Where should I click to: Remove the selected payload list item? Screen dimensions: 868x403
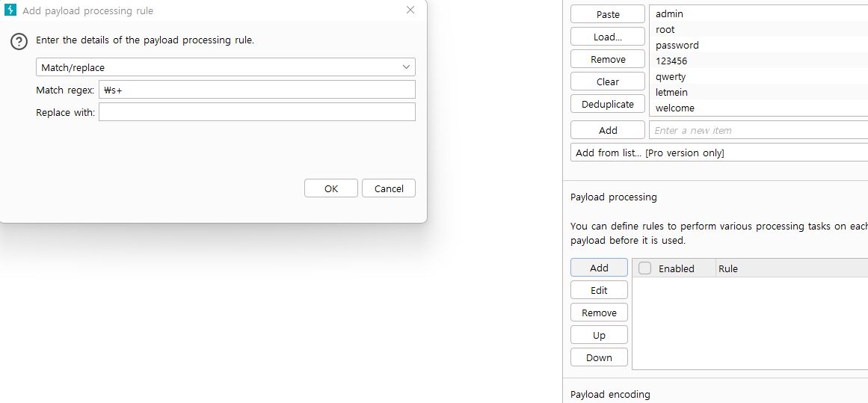pos(607,59)
